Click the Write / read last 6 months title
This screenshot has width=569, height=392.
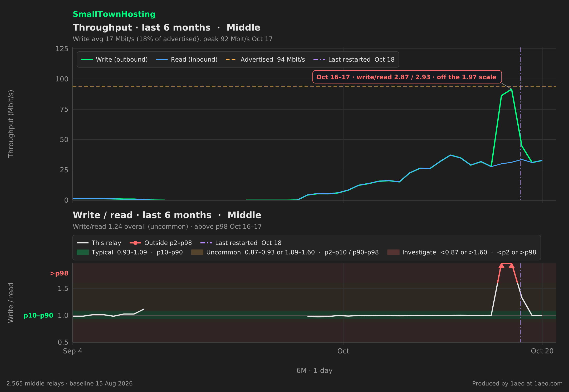167,215
